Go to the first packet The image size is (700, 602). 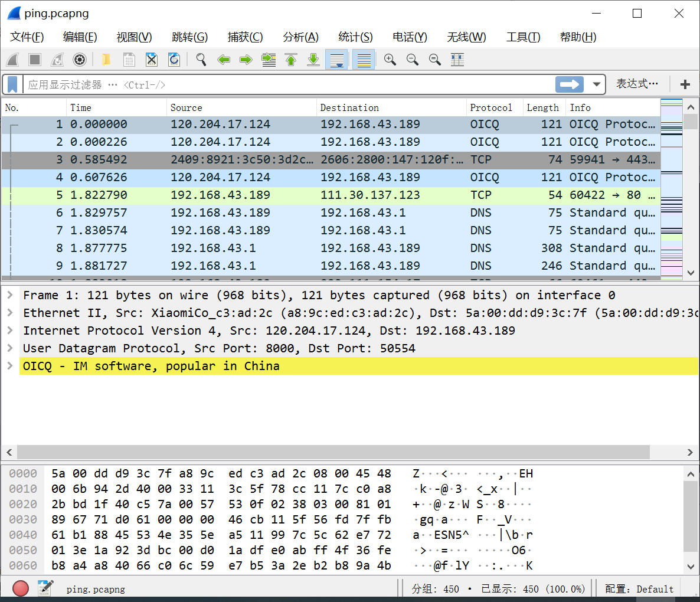coord(291,59)
